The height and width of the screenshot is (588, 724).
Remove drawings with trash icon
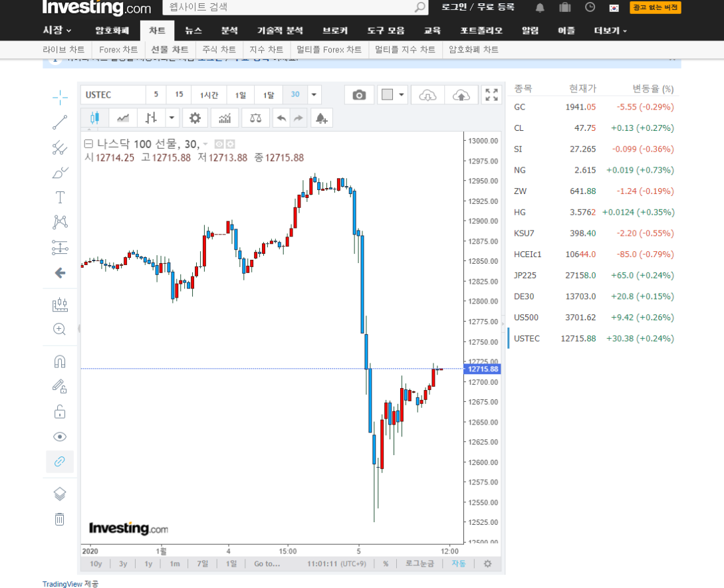[60, 519]
